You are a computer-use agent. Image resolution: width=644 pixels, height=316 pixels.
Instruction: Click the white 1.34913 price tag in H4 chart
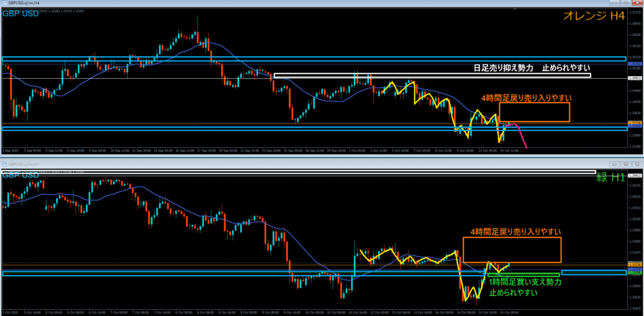pos(635,77)
